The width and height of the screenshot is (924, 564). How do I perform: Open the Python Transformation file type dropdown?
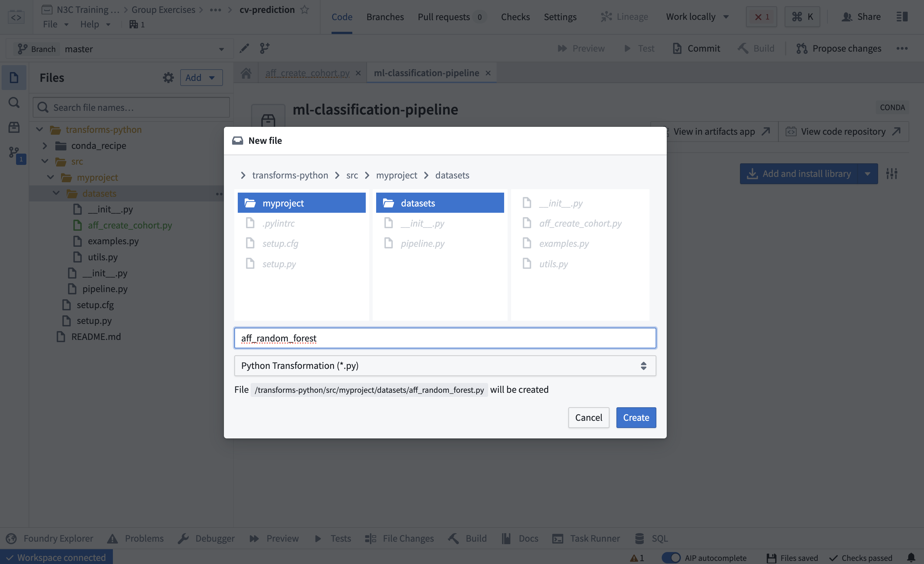(x=445, y=366)
